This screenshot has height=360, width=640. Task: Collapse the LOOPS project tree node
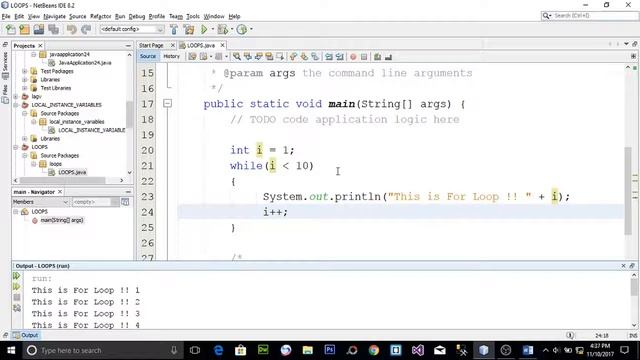[x=16, y=147]
